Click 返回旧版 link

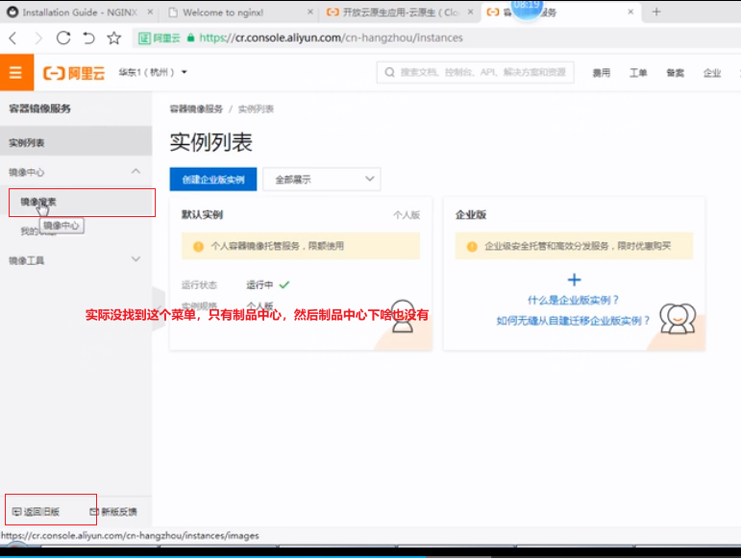coord(41,511)
